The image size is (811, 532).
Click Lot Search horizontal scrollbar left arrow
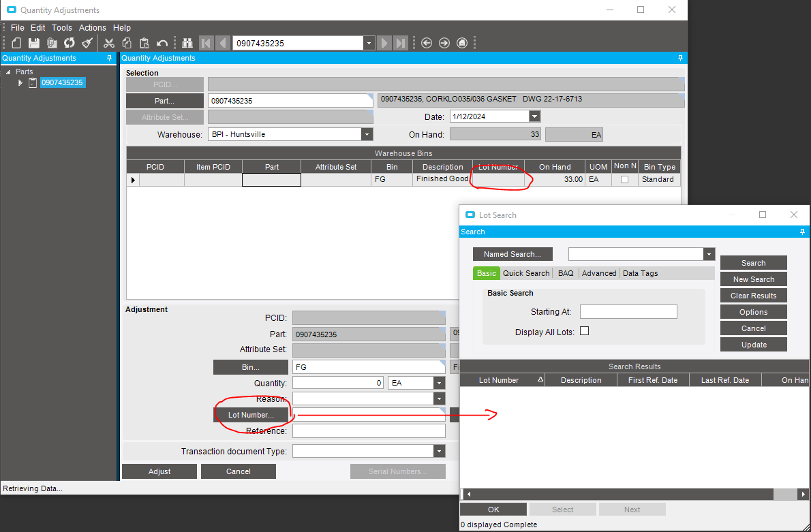tap(469, 495)
